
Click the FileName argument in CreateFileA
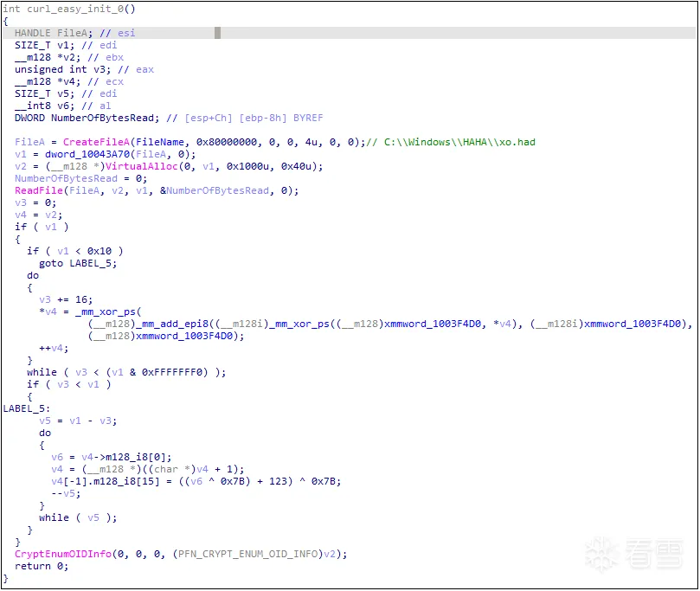(160, 142)
